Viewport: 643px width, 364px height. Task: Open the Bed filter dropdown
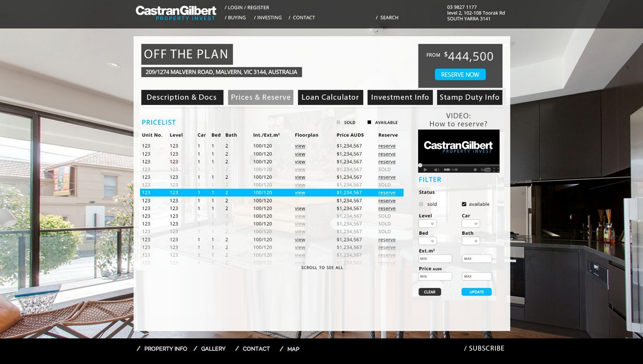(x=427, y=241)
